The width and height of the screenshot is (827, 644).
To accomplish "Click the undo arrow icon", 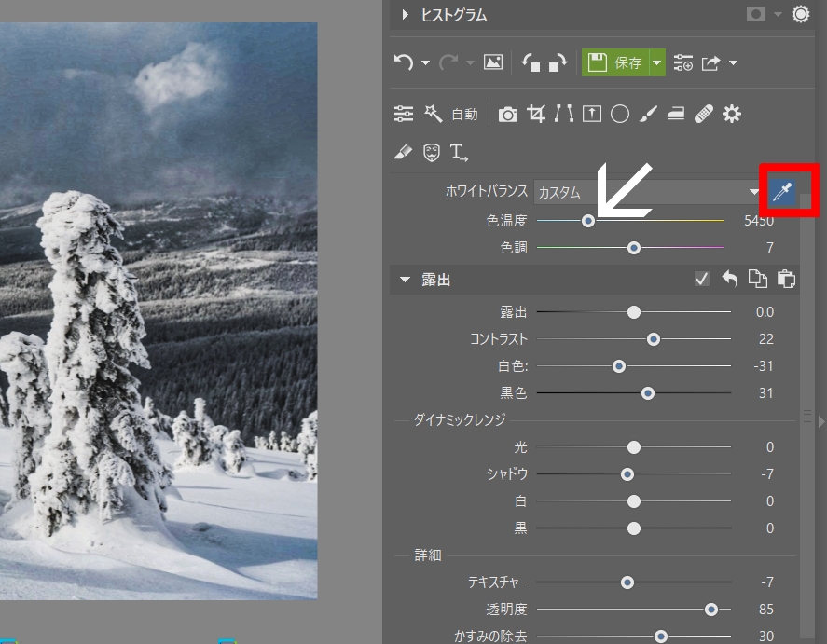I will 404,62.
